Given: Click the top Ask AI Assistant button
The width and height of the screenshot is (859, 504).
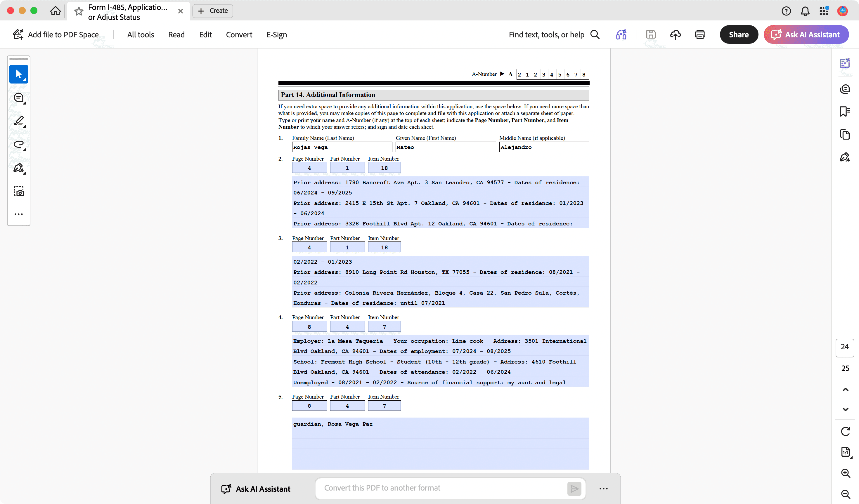Looking at the screenshot, I should 806,34.
